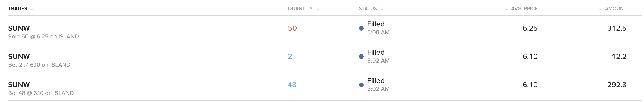Click the Avg. Price sort arrow

pyautogui.click(x=506, y=10)
